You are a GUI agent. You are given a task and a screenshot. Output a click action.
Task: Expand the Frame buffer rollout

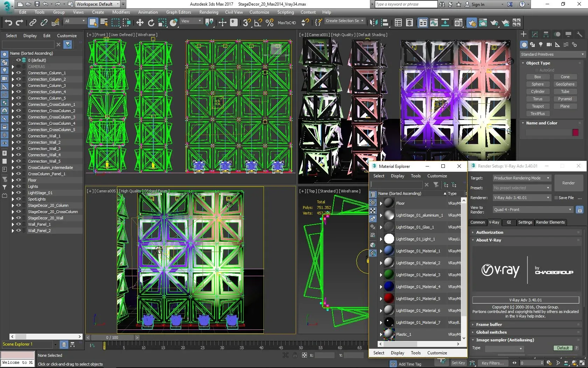(x=489, y=325)
